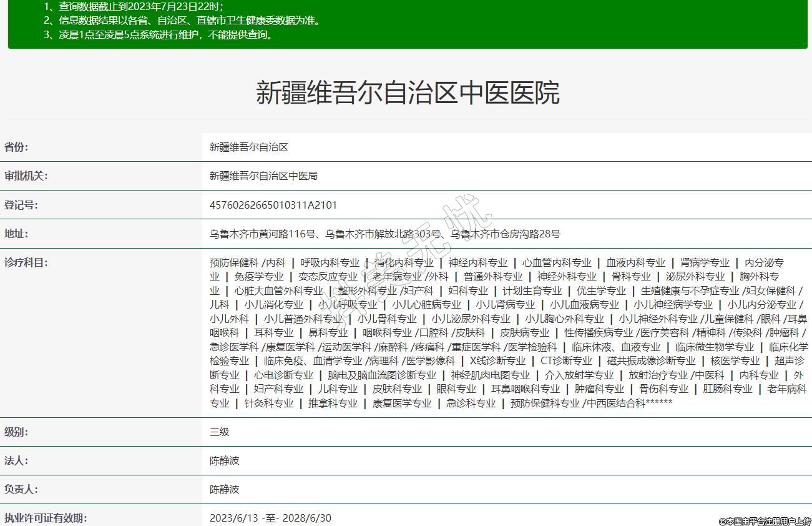812x526 pixels.
Task: Click the 诊疗科目 field label
Action: point(26,262)
